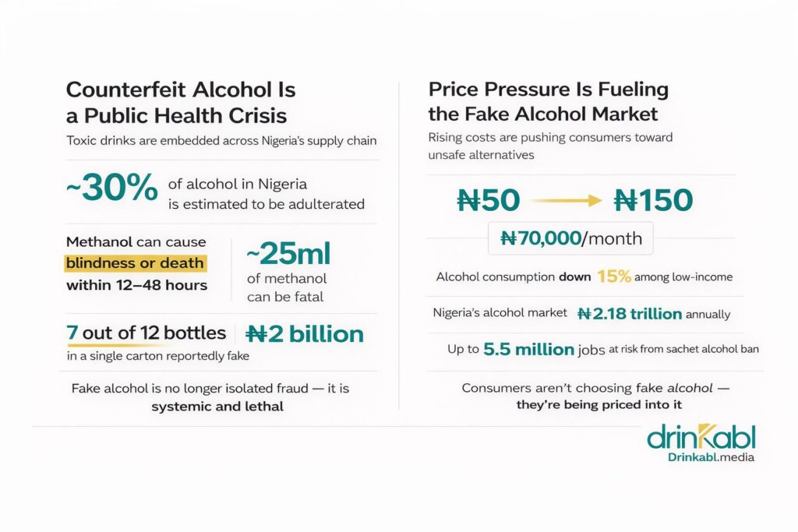
Task: Click the "Toxic drinks are embedded" subtitle
Action: coord(222,142)
